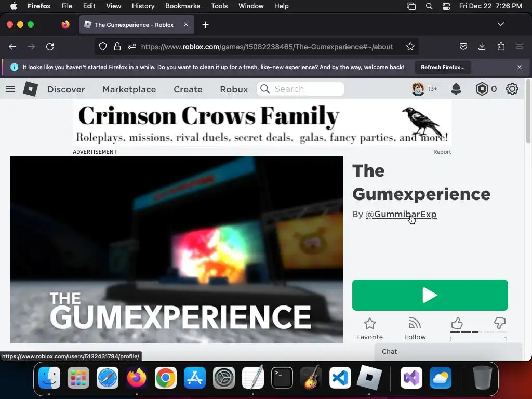Screen dimensions: 532x399
Task: Reload the page in Firefox
Action: pyautogui.click(x=50, y=46)
